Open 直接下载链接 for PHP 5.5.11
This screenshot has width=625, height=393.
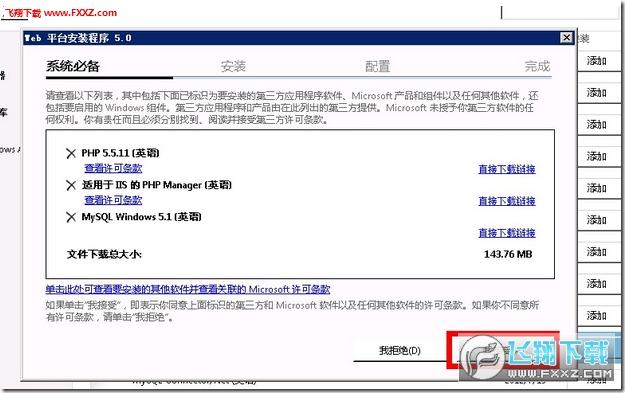507,169
